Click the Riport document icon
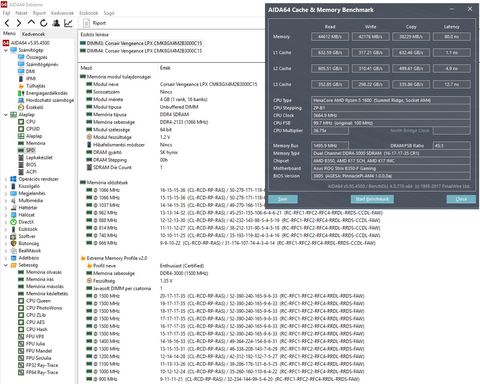Screen dimensions: 480x384 point(86,23)
